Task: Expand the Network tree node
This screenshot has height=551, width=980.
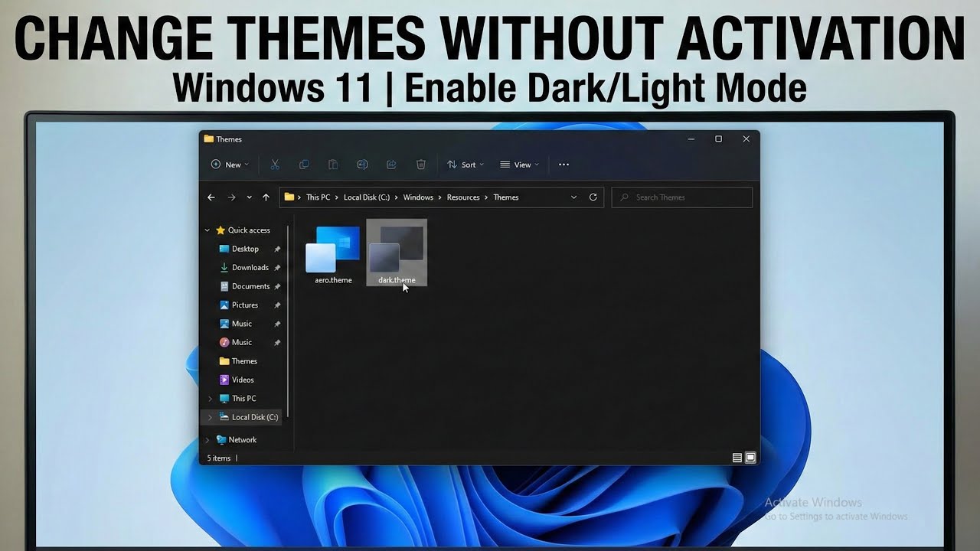Action: (x=207, y=440)
